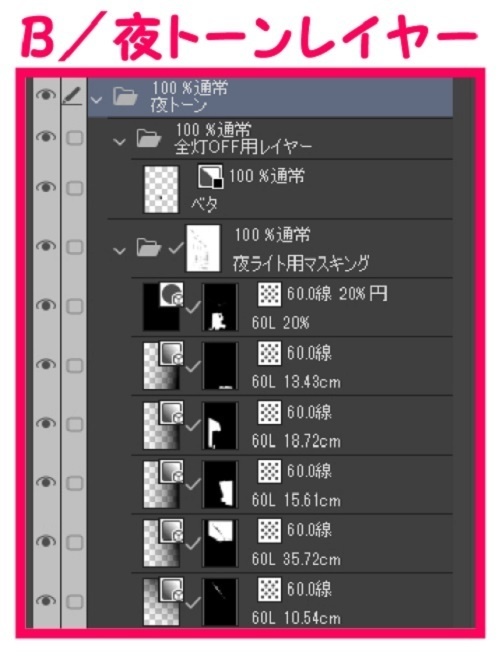The width and height of the screenshot is (500, 658).
Task: Check the lock box of 夜ライト用マスキング
Action: (75, 247)
